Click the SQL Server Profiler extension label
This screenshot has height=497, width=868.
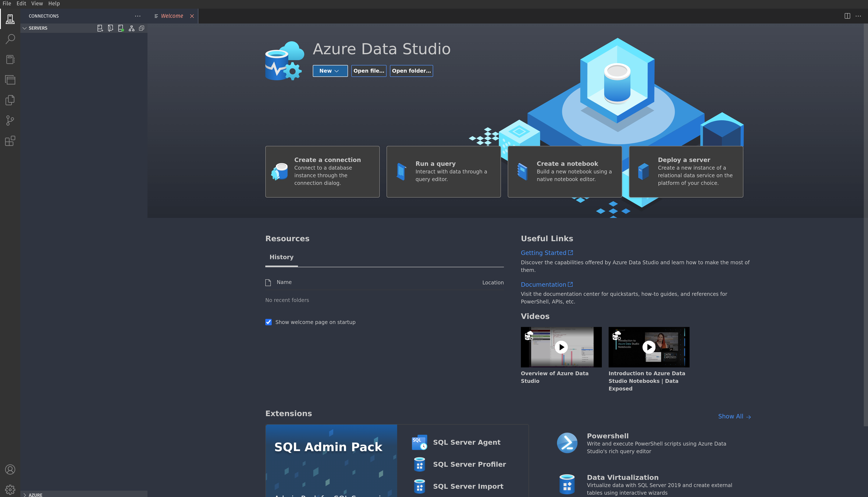coord(469,464)
